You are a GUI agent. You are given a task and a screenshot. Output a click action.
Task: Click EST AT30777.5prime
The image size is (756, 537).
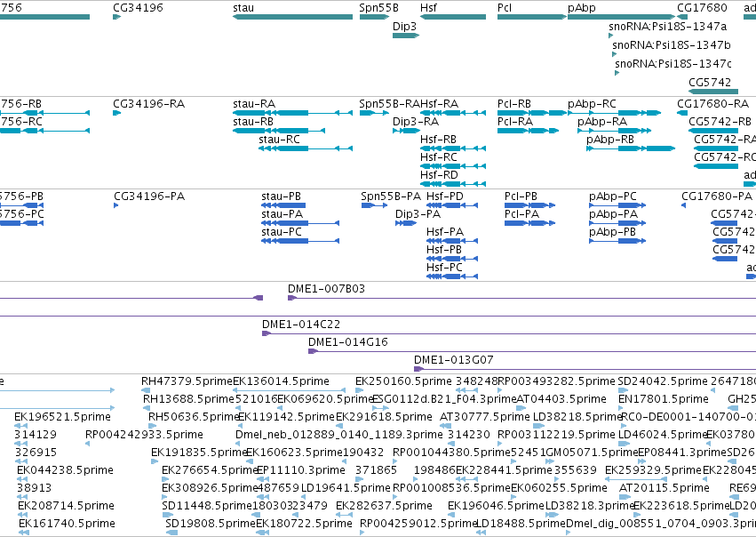[x=484, y=417]
